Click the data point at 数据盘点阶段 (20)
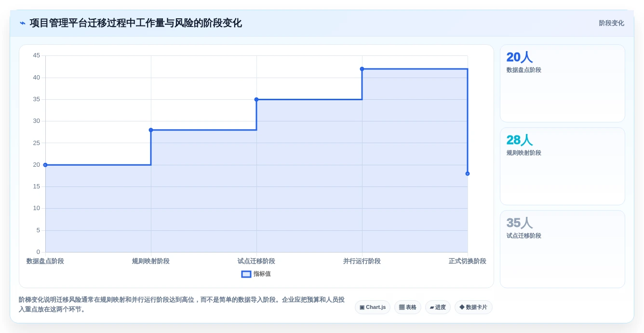The image size is (644, 333). tap(45, 165)
